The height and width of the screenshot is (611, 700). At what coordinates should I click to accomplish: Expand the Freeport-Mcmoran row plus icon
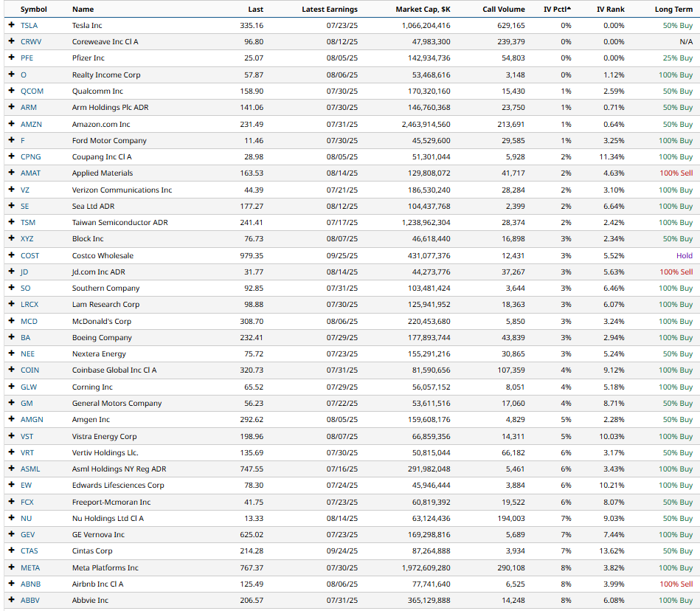coord(12,502)
